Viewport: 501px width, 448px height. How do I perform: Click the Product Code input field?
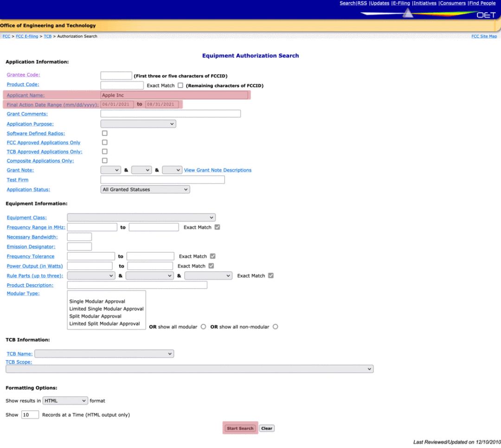122,85
